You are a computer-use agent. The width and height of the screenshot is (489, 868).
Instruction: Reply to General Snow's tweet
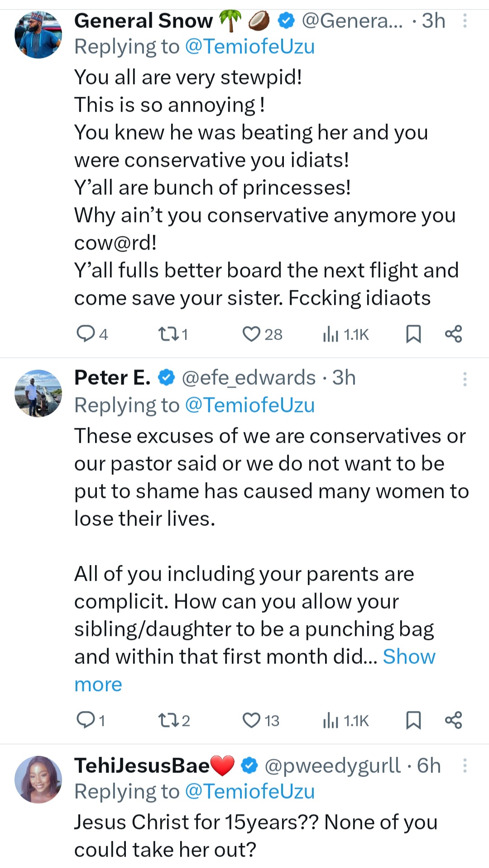pos(86,334)
